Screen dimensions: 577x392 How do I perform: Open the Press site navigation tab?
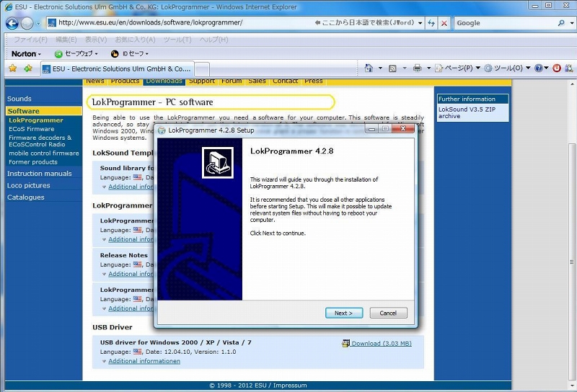[314, 81]
